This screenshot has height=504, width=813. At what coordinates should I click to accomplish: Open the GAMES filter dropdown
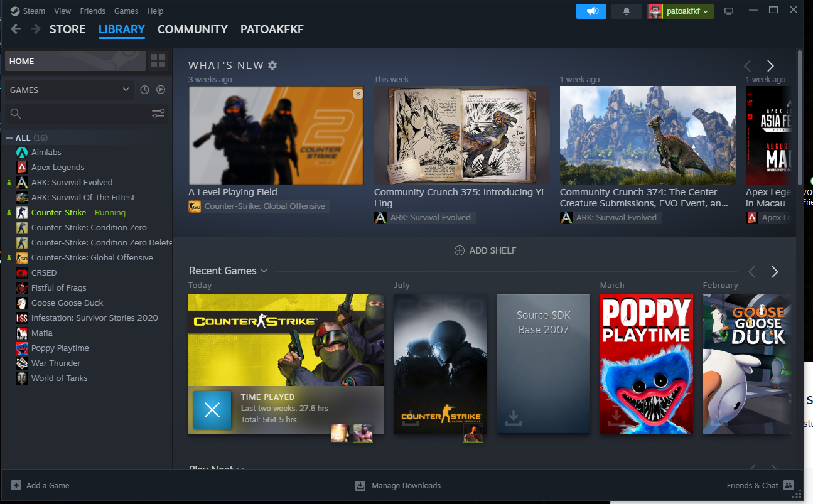(69, 90)
